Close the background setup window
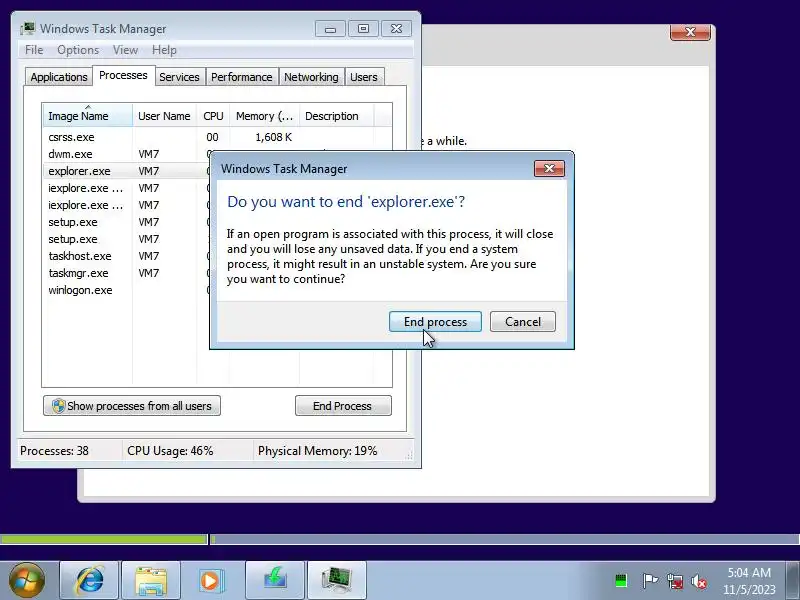 pos(690,32)
